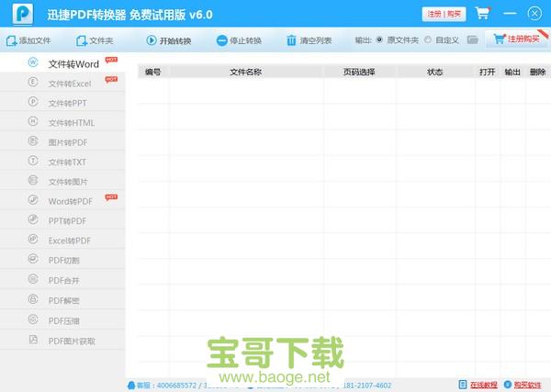Viewport: 551px width, 392px height.
Task: Click the 图片转PDF label
Action: pos(68,142)
